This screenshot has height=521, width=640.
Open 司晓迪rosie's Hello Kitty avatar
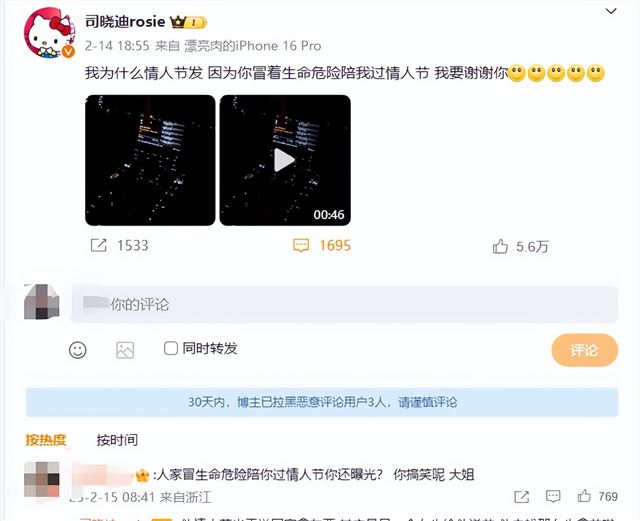(49, 33)
